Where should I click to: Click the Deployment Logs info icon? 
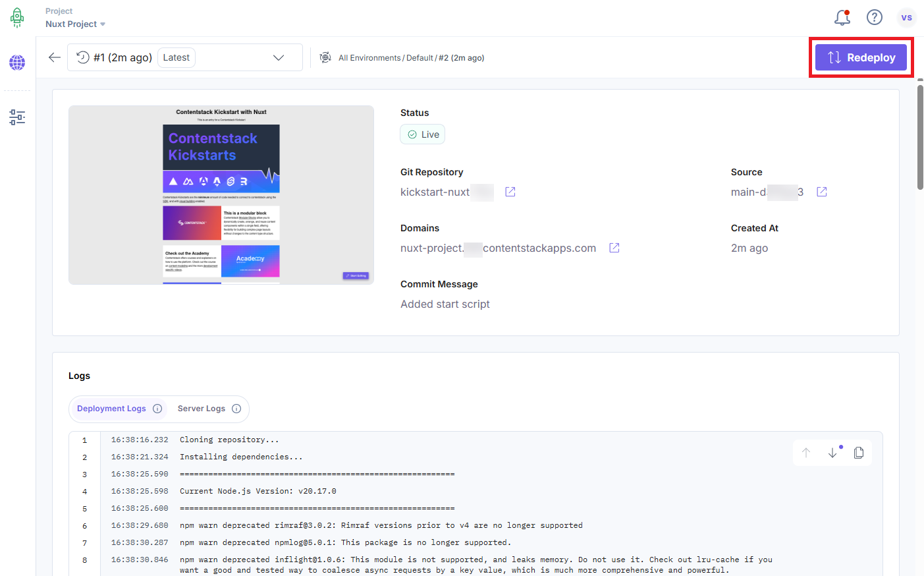[157, 409]
